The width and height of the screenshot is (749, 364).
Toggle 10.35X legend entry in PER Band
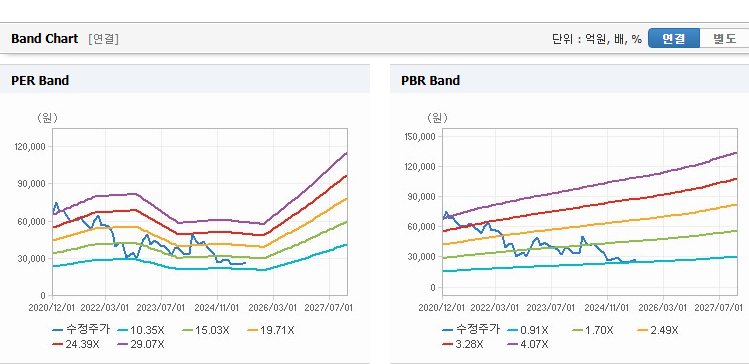tap(141, 330)
